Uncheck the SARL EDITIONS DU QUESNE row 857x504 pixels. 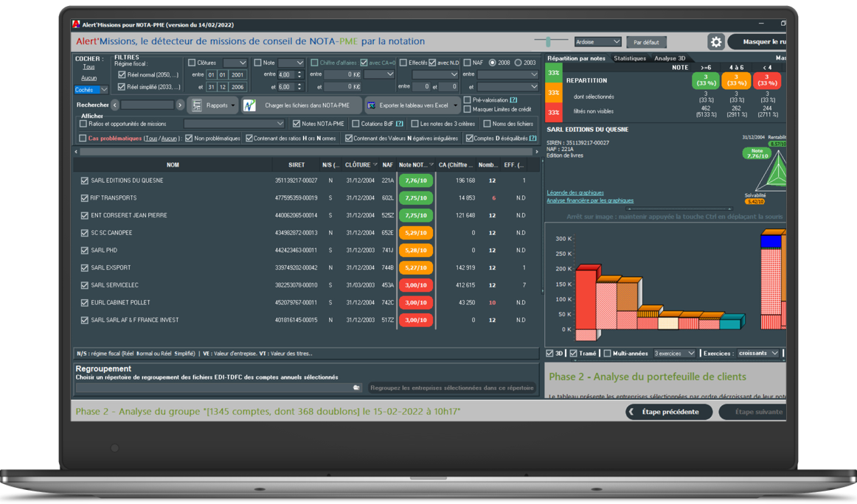(x=85, y=181)
